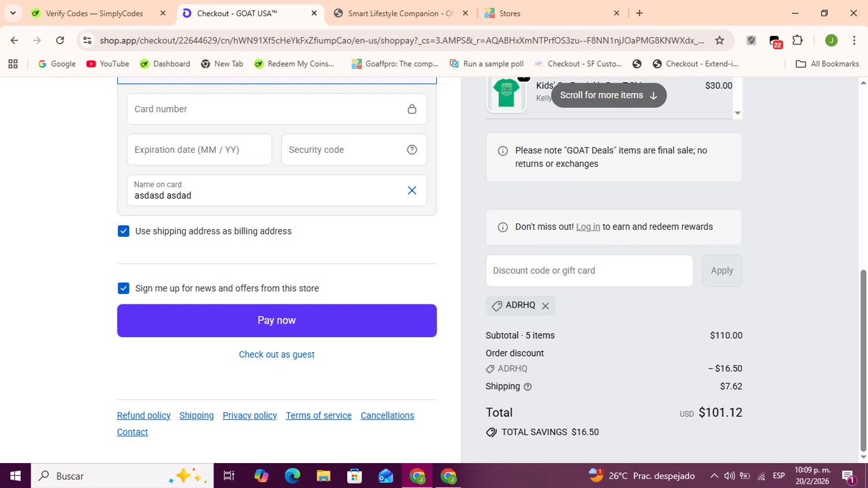Click the kids green t-shirt product thumbnail

(506, 94)
